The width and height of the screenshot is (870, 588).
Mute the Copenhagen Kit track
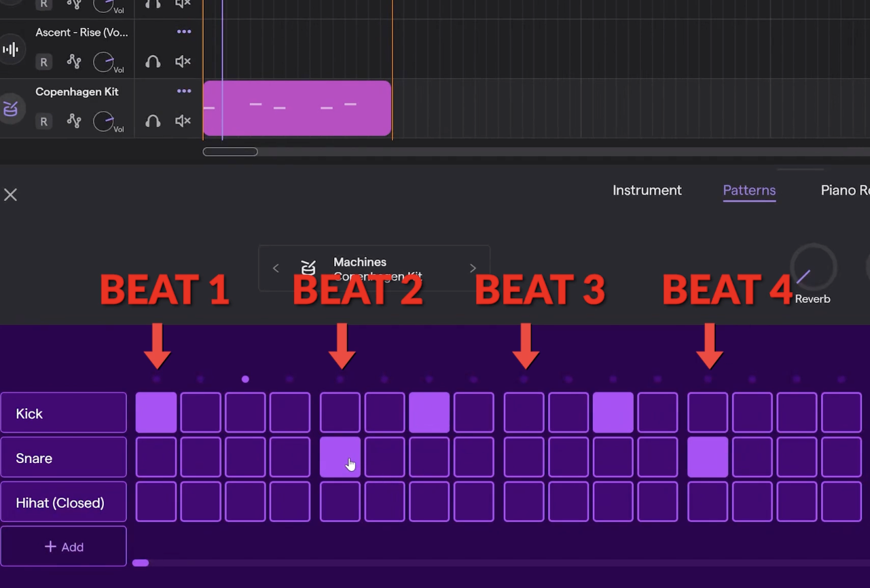(183, 121)
